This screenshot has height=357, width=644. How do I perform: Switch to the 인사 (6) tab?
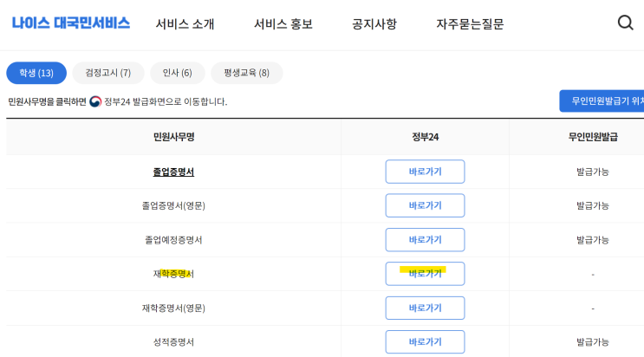pyautogui.click(x=177, y=73)
